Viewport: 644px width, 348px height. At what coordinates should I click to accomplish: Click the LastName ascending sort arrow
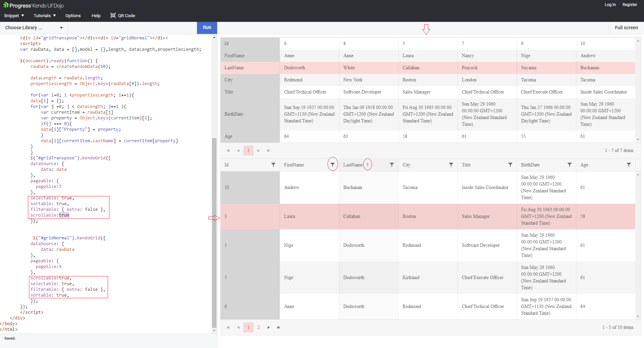tap(368, 165)
